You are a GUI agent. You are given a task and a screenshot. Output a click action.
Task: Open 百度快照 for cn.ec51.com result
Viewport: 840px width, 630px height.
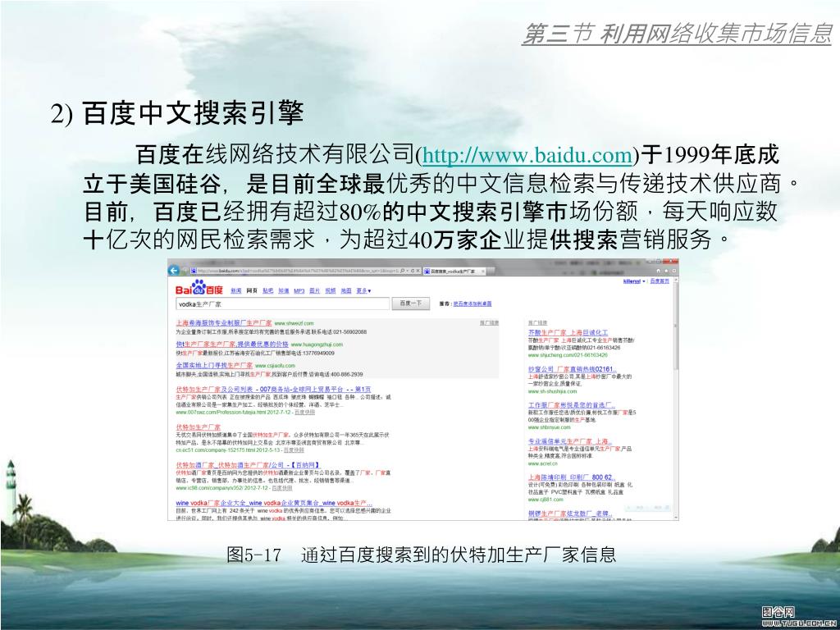(293, 450)
